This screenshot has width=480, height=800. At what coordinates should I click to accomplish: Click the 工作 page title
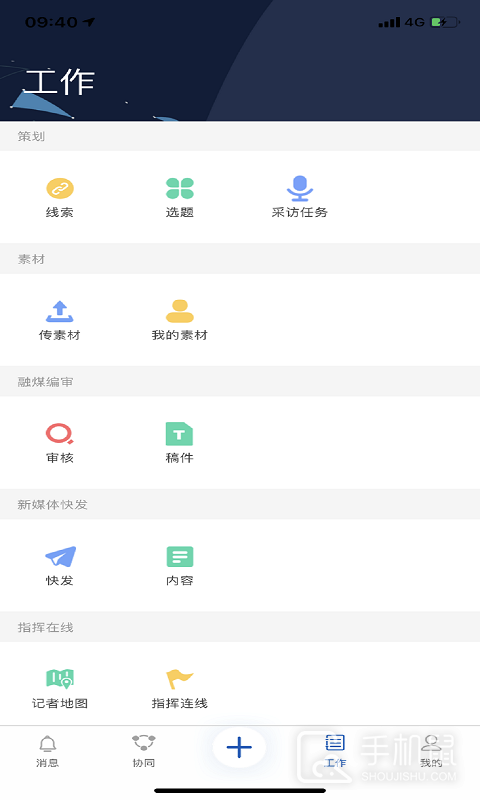(60, 82)
